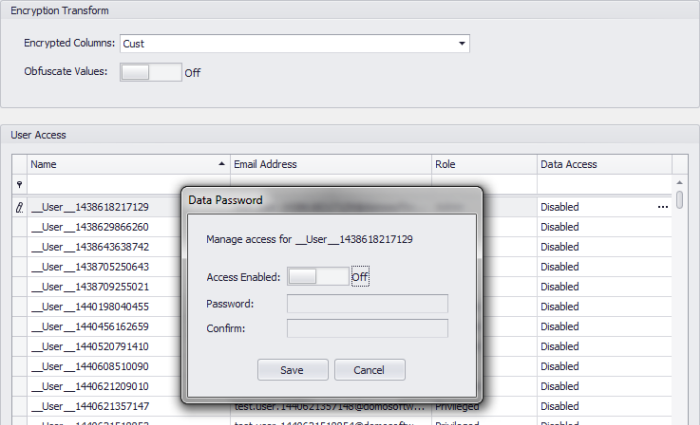Screen dimensions: 700x425
Task: Select user __User__1440198040455 row
Action: 342,307
